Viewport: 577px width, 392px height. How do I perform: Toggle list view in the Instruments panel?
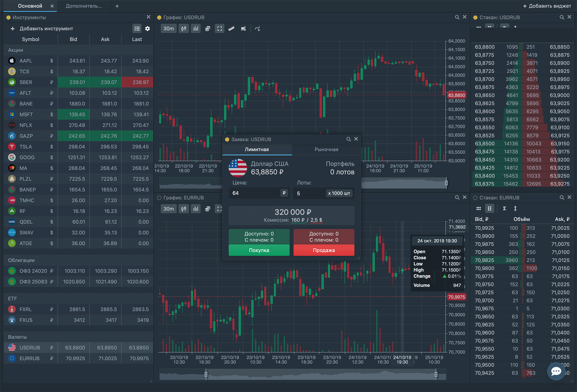[137, 28]
